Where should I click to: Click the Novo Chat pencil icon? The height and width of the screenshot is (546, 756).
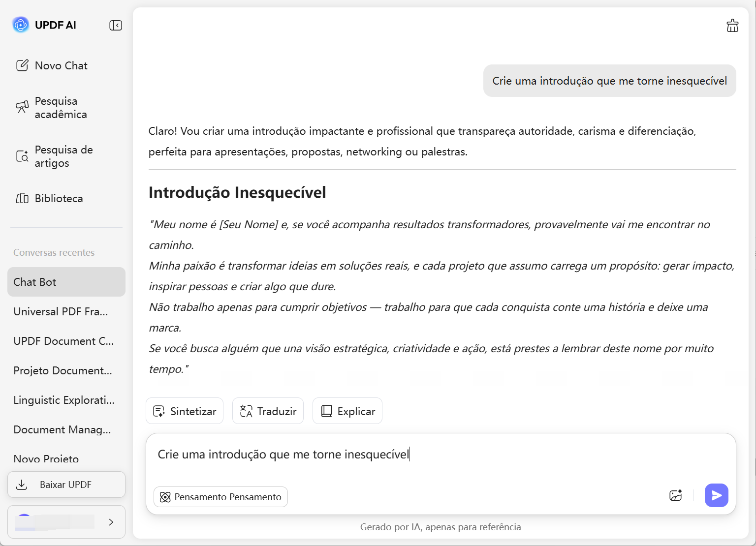click(22, 65)
